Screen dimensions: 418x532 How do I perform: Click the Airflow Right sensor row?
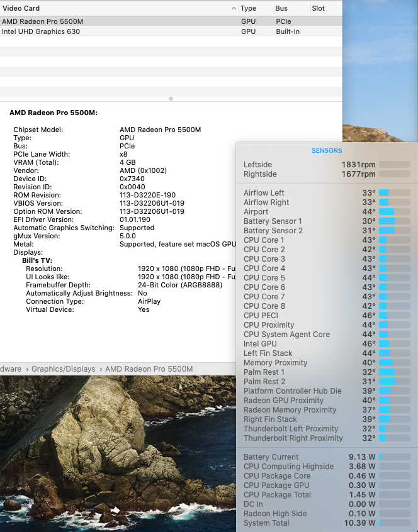pos(327,202)
